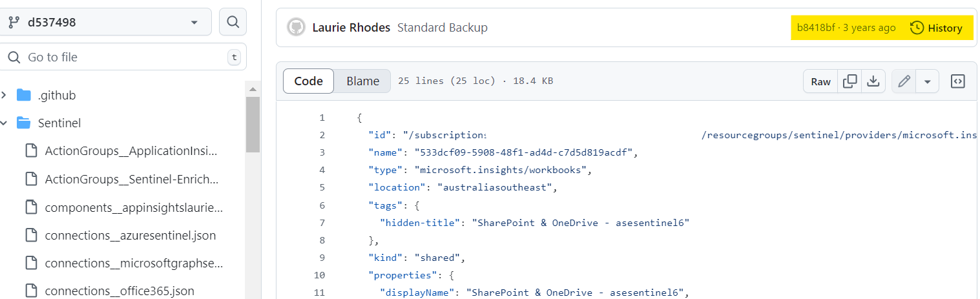Open the .github folder

click(x=57, y=96)
